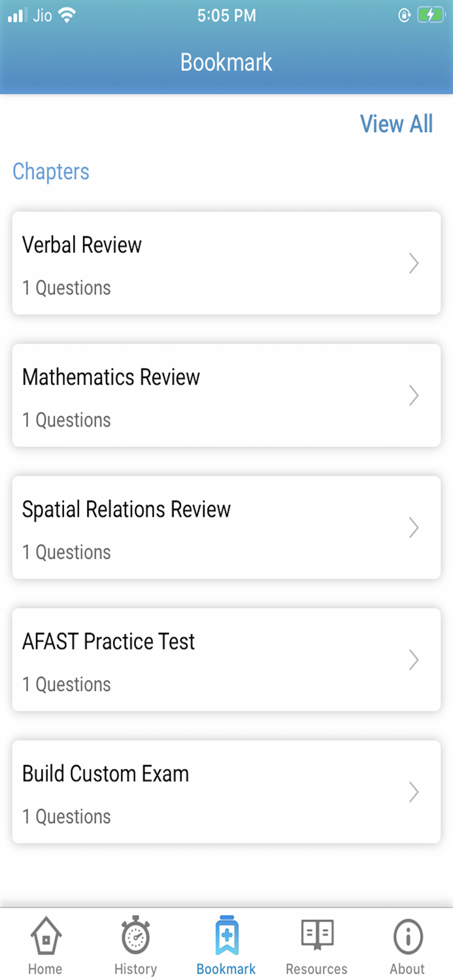The image size is (453, 980).
Task: Tap the AFAST Practice Test chevron
Action: click(x=413, y=660)
